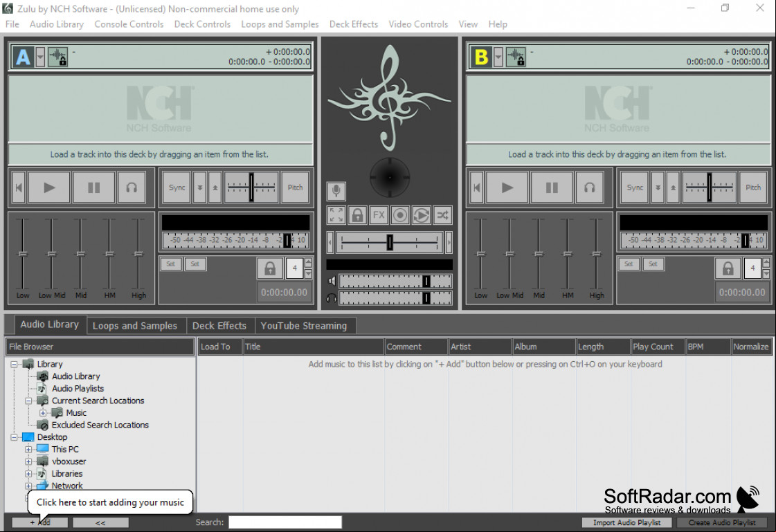Click the Deck A letter icon

pos(24,57)
